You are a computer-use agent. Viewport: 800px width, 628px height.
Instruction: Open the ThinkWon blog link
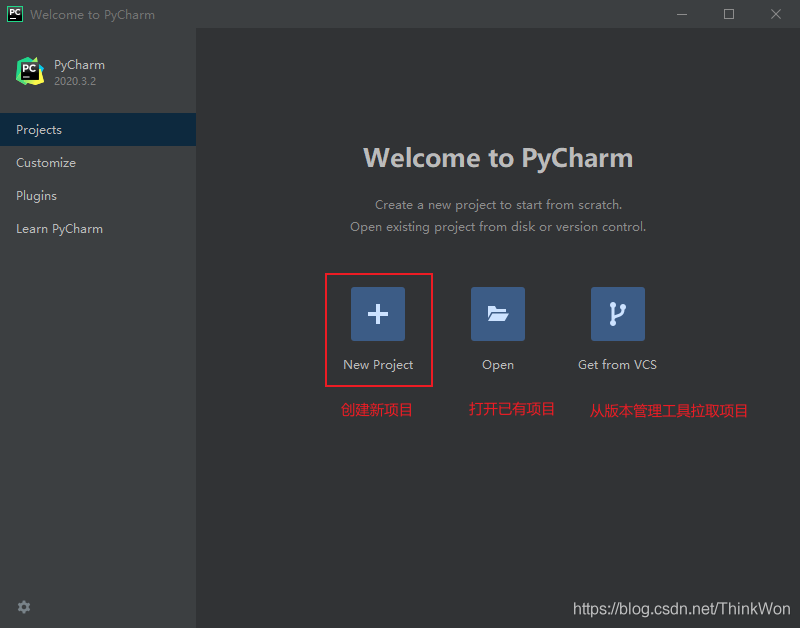[681, 608]
